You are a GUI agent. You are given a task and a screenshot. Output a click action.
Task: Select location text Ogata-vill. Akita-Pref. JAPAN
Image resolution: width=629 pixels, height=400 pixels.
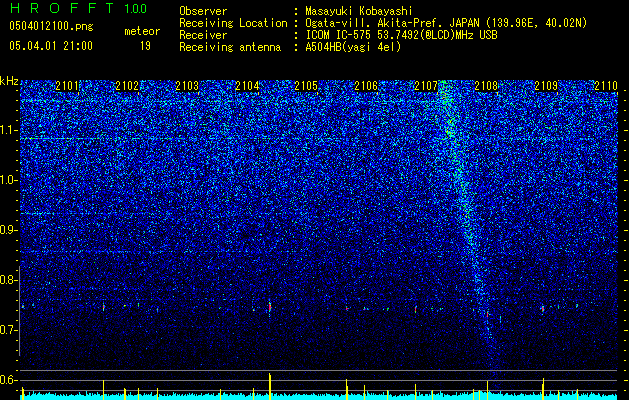[x=393, y=23]
